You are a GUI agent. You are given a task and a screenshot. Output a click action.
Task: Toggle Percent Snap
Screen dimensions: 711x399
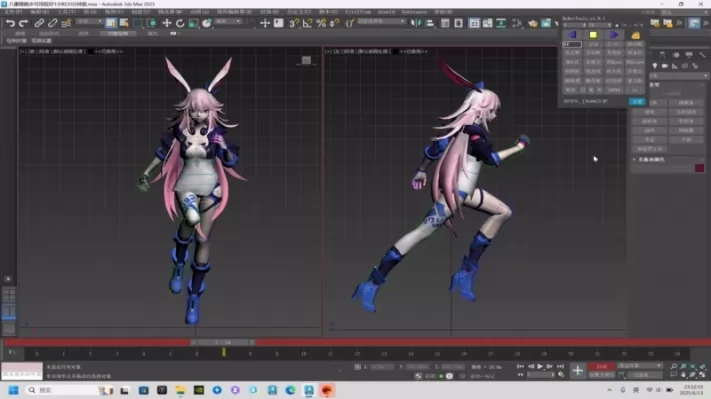(321, 23)
